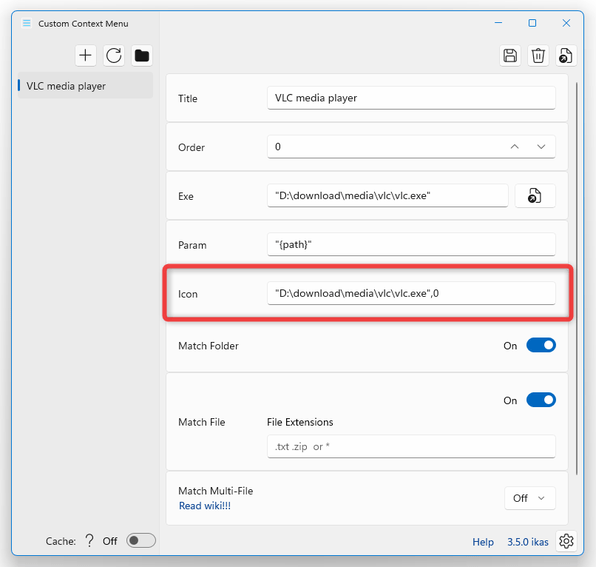Turn off the Match Folder toggle

pyautogui.click(x=541, y=345)
